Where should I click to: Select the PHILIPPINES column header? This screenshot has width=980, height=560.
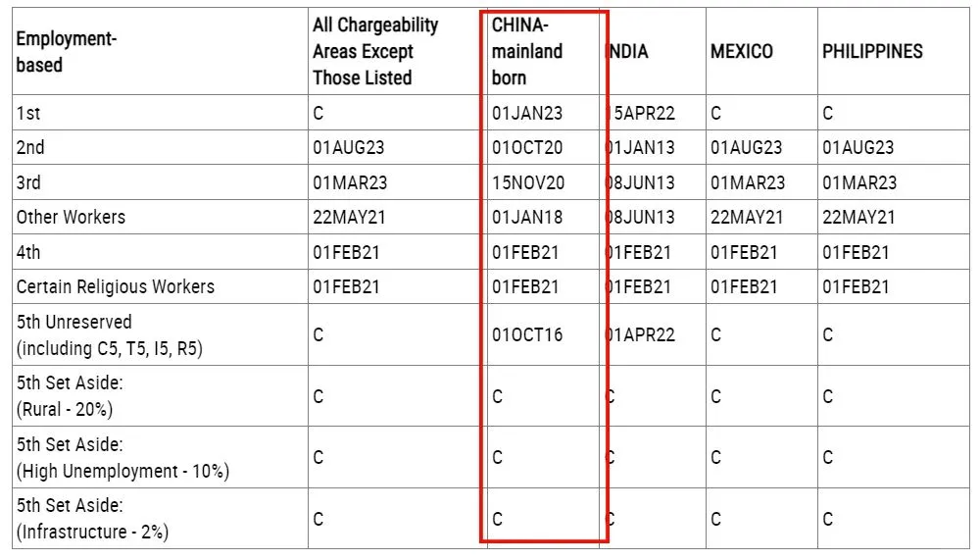click(x=872, y=51)
